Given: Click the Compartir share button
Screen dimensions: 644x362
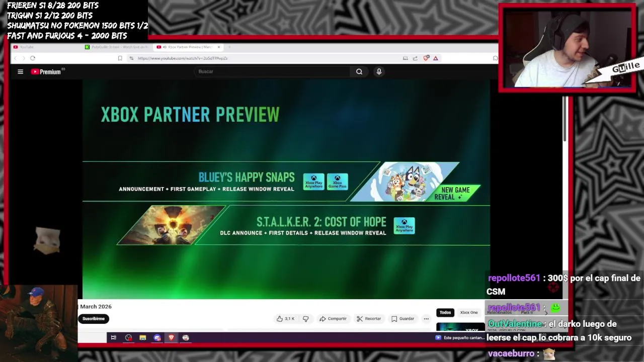Looking at the screenshot, I should point(333,319).
